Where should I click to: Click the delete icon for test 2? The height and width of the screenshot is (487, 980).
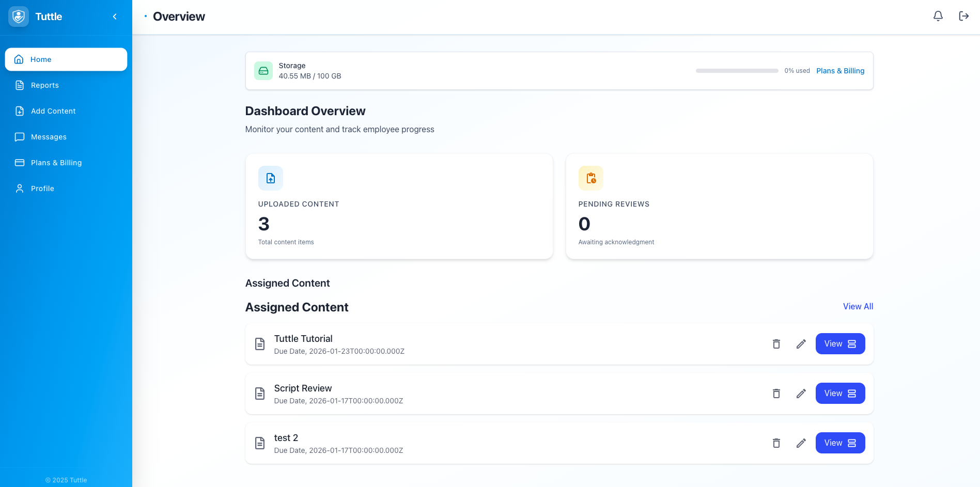[776, 443]
